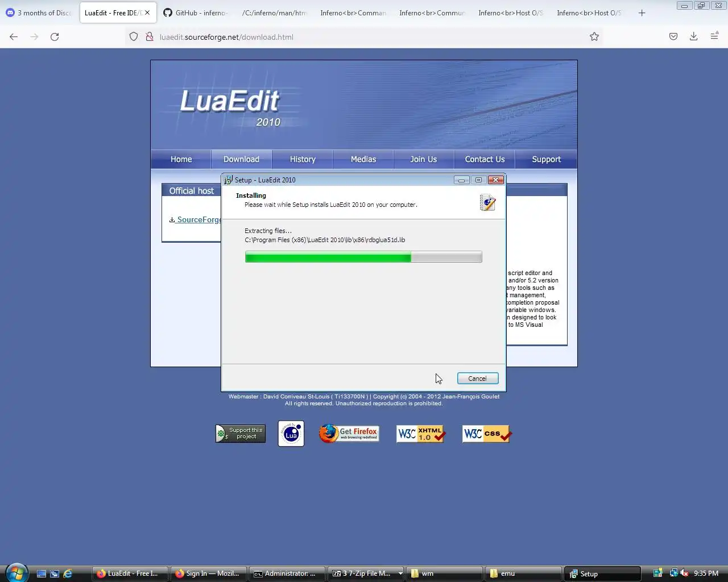Click the LuaEdit setup wizard notepad icon
728x582 pixels.
tap(487, 202)
